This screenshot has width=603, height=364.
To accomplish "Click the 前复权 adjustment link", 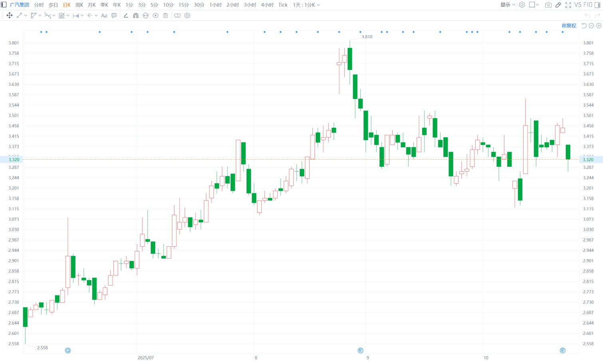I will pyautogui.click(x=569, y=26).
